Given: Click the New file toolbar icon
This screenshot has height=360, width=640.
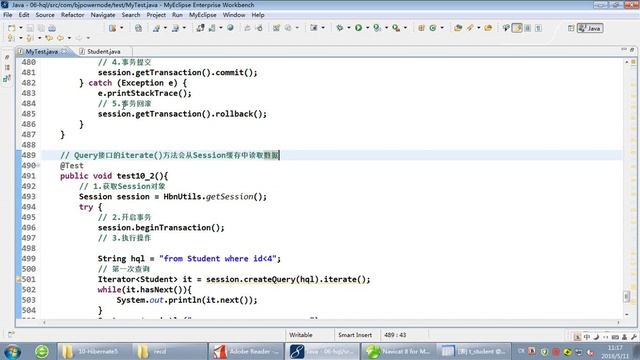Looking at the screenshot, I should (11, 28).
